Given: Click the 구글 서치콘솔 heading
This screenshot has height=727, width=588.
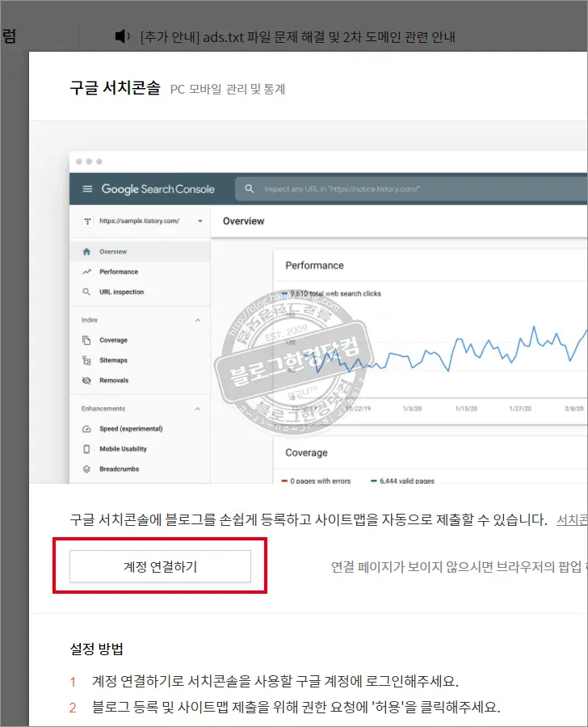Looking at the screenshot, I should point(115,87).
